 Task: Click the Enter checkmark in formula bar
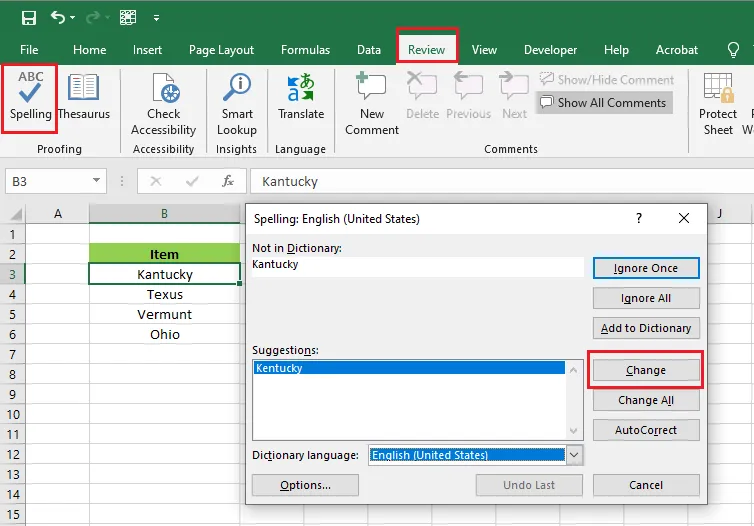[x=192, y=181]
